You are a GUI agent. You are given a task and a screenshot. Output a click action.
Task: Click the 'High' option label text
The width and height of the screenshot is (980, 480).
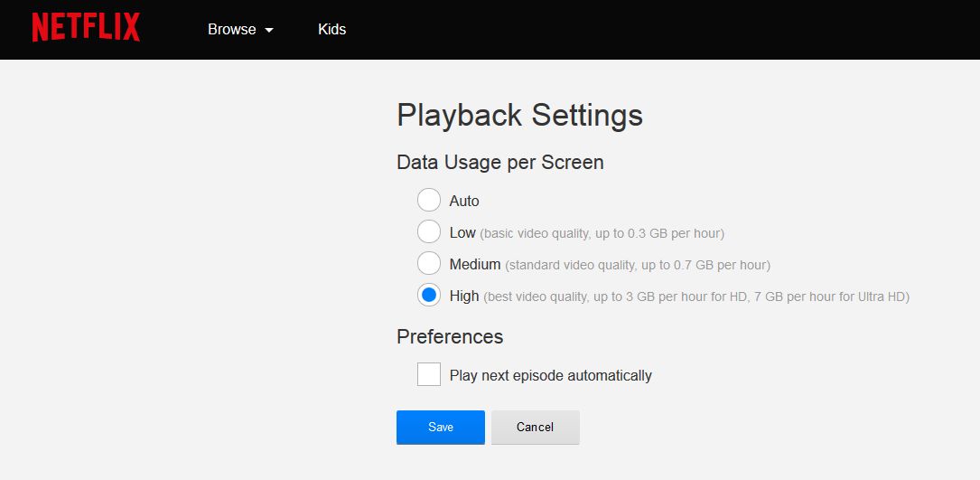[464, 296]
